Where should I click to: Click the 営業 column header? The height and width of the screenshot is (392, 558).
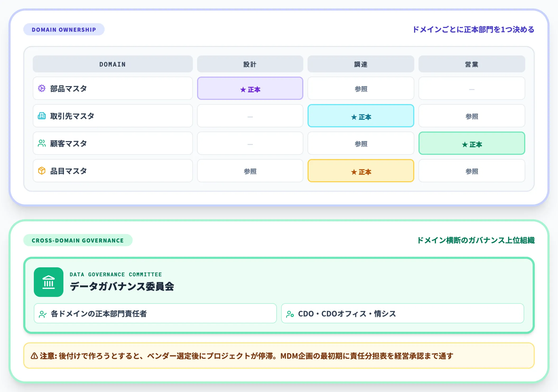click(472, 64)
